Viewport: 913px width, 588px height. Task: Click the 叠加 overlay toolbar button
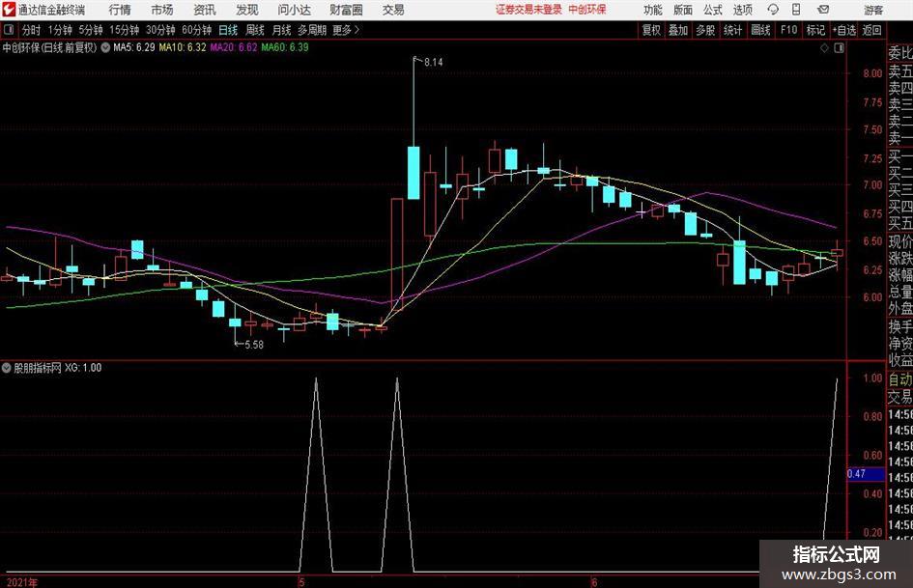pyautogui.click(x=678, y=30)
